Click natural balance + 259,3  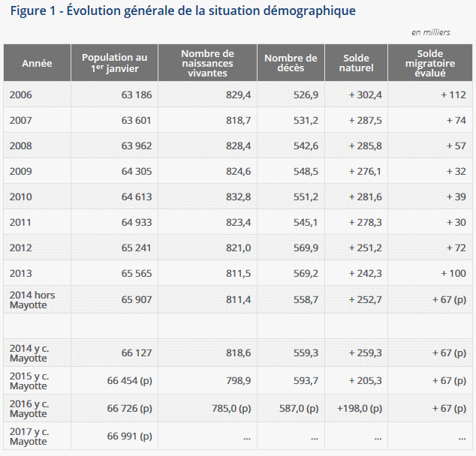pos(366,353)
